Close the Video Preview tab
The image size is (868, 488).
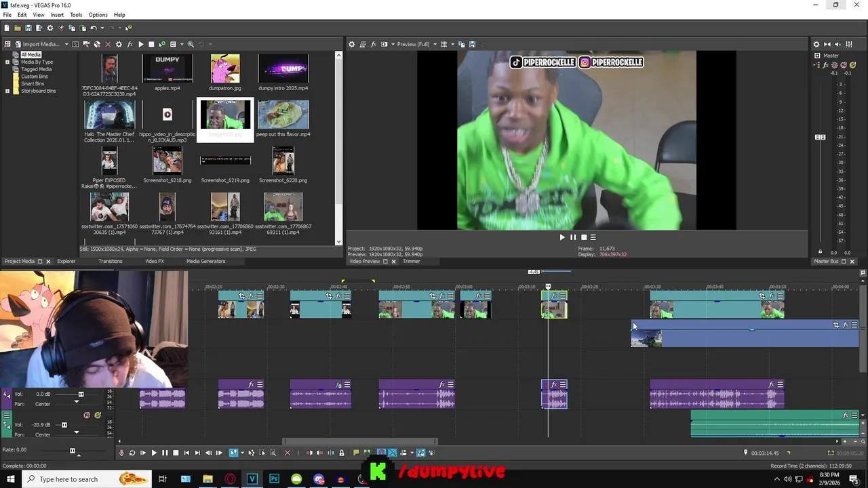[393, 262]
